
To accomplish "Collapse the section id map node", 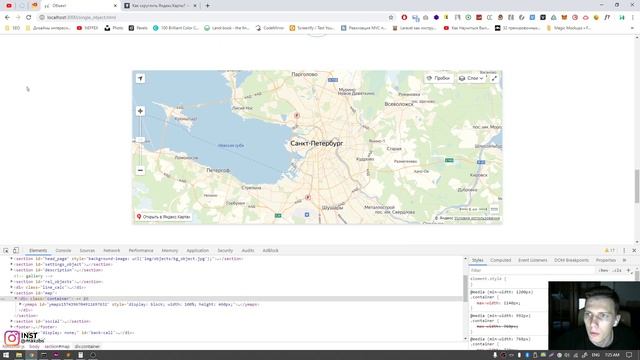I will [11, 293].
